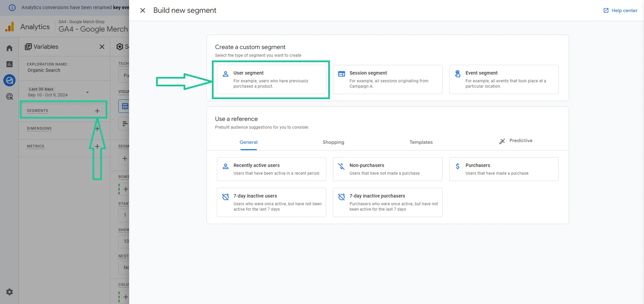Select the Purchasers reference segment

pos(504,169)
